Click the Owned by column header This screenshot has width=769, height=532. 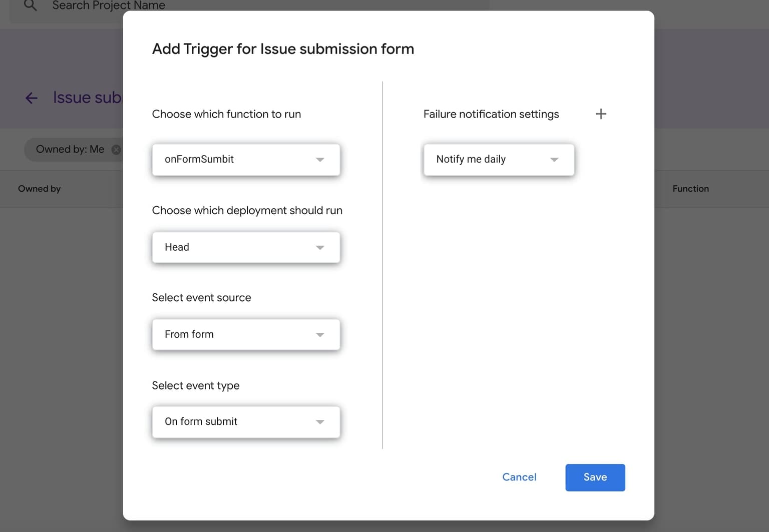click(39, 189)
